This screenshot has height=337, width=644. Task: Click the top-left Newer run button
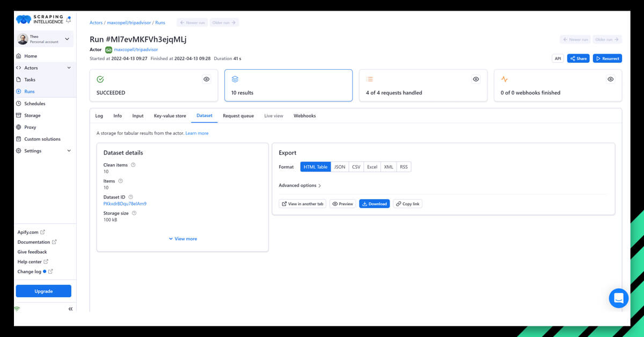click(192, 23)
